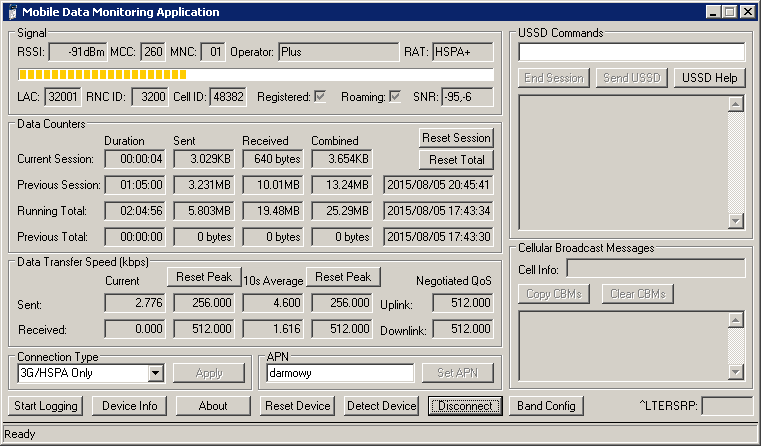Screen dimensions: 761x446
Task: Start Logging session data
Action: (x=46, y=406)
